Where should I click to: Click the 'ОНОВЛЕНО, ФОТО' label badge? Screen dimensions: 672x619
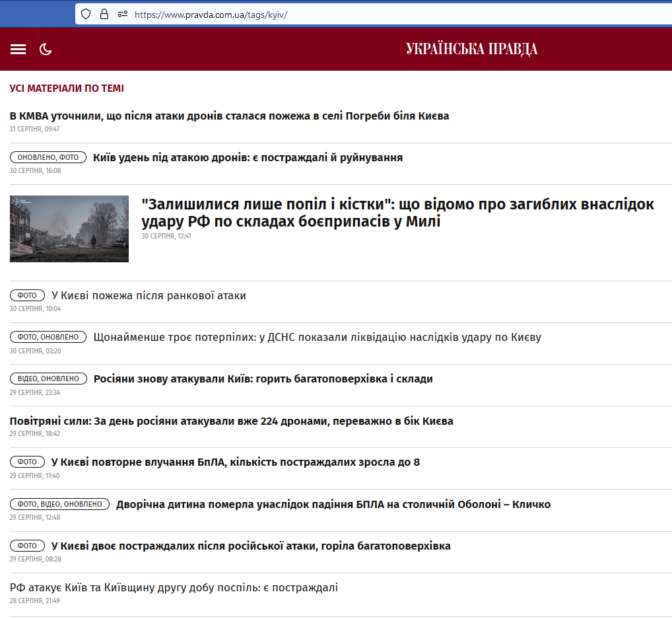48,157
